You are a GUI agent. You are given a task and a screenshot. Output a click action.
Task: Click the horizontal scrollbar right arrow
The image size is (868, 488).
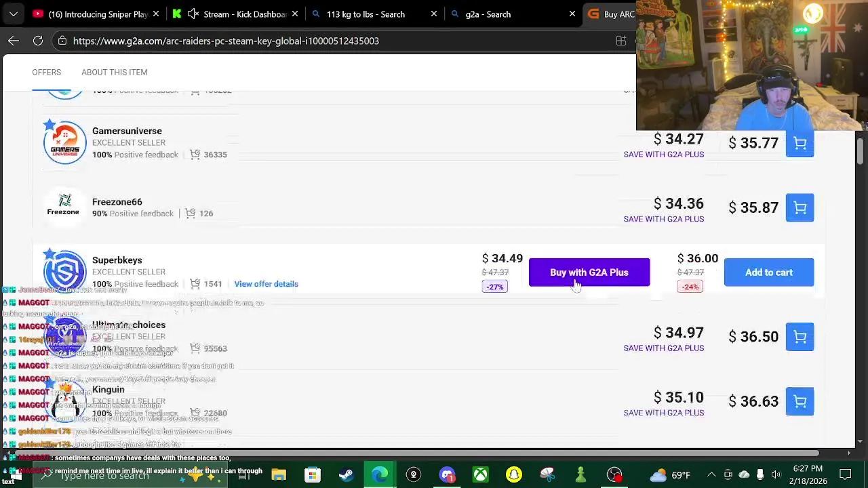point(848,453)
